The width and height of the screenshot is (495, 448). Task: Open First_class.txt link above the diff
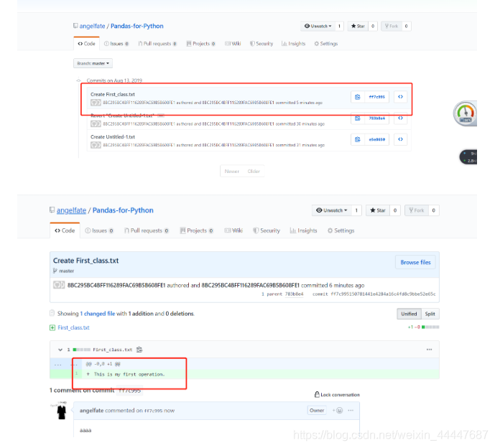pyautogui.click(x=73, y=327)
